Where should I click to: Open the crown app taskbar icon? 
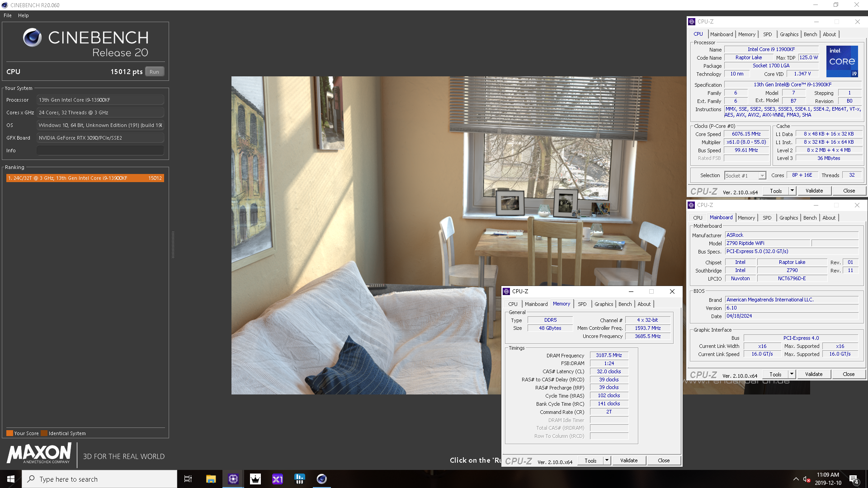coord(255,479)
